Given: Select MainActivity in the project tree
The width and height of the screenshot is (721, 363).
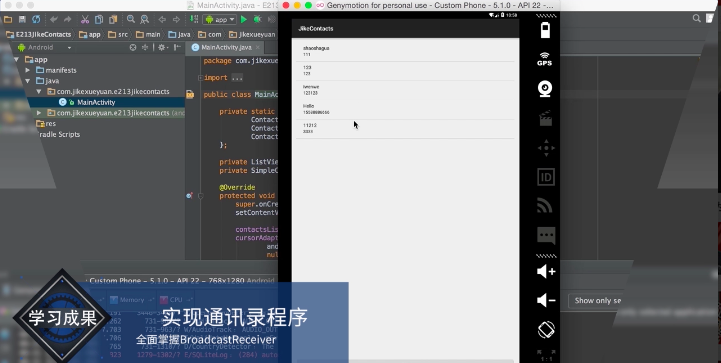Looking at the screenshot, I should point(96,102).
